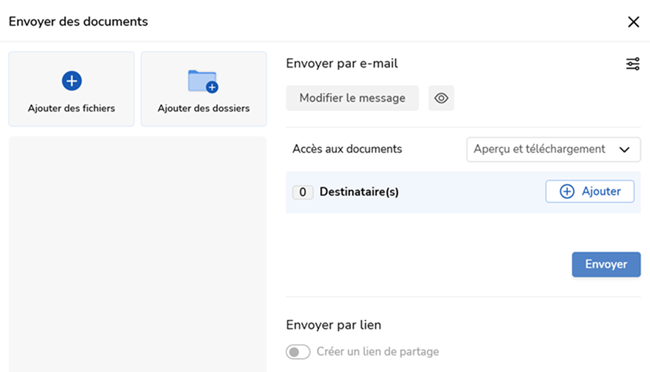
Task: Click the folder-plus icon for adding folders
Action: coord(203,81)
